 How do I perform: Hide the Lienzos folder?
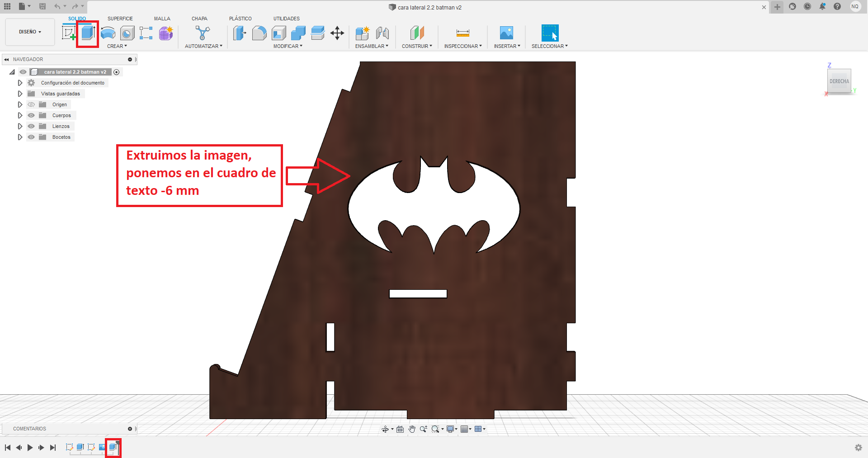pyautogui.click(x=31, y=126)
